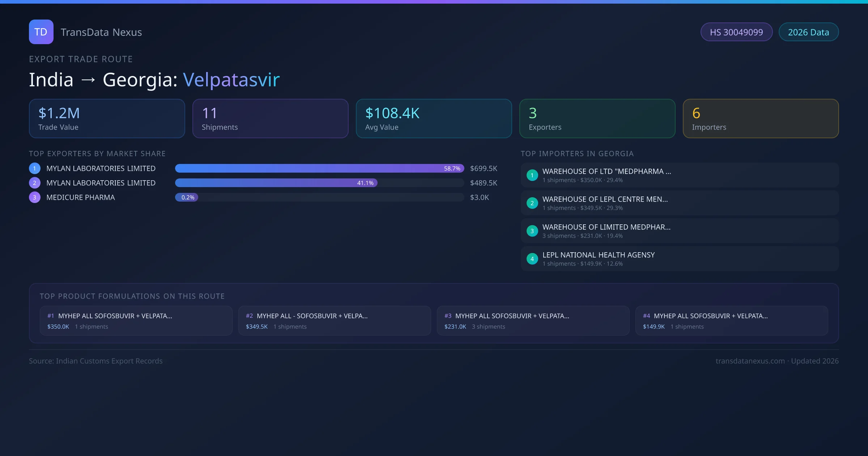Click the HS 30049099 badge

pos(736,32)
